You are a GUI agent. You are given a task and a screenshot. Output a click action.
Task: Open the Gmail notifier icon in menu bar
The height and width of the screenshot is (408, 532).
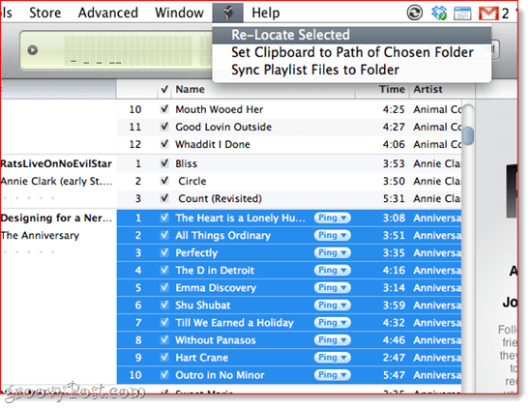[488, 14]
